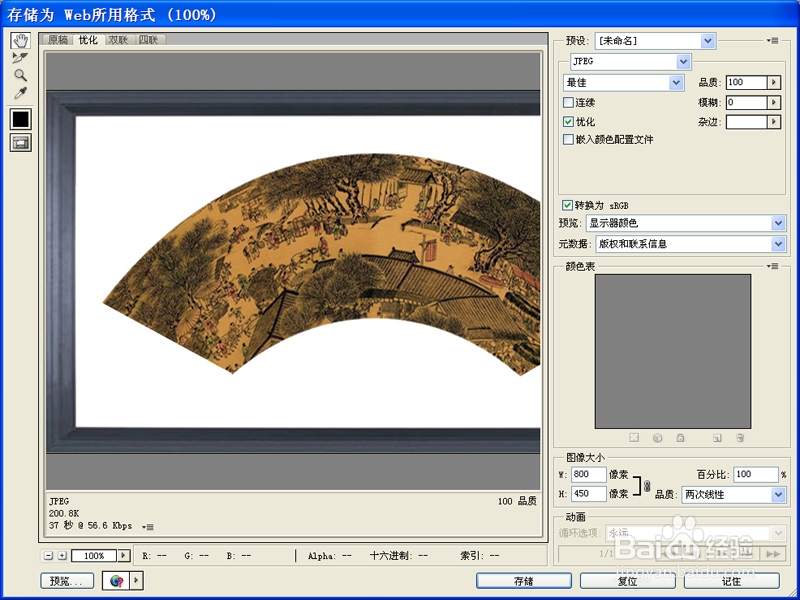Image resolution: width=800 pixels, height=600 pixels.
Task: Click the browser preview icon
Action: [x=117, y=581]
